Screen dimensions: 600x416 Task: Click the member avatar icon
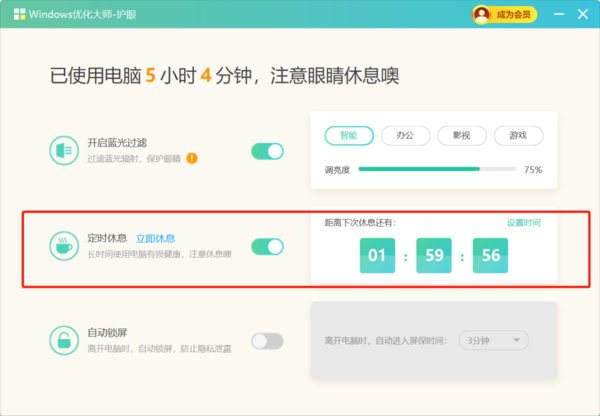click(x=482, y=14)
